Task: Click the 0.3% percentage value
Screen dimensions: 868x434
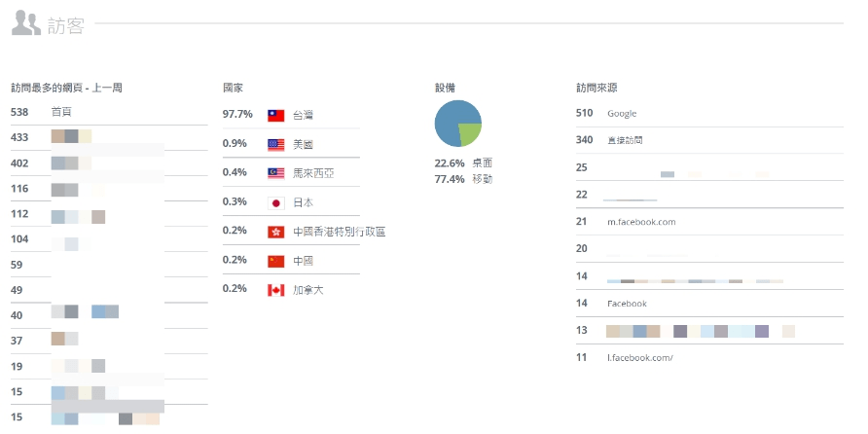Action: click(x=235, y=201)
